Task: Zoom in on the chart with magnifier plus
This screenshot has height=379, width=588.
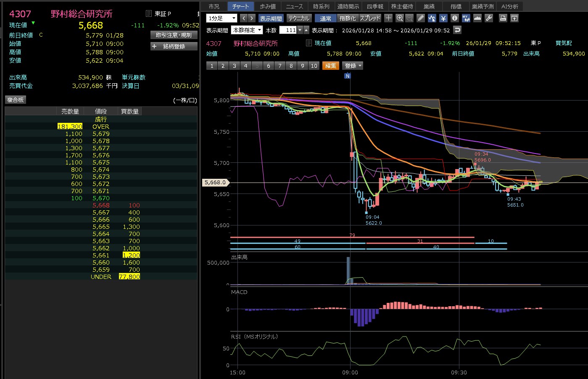Action: [x=399, y=18]
